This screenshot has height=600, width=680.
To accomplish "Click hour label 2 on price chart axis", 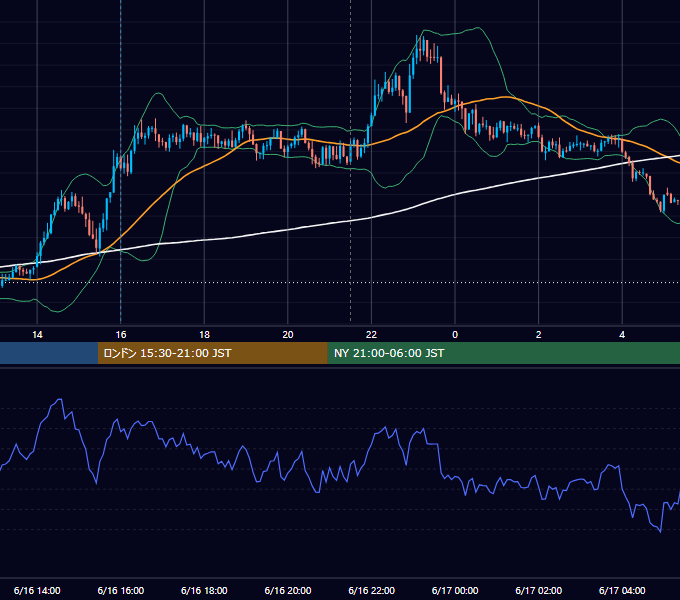I will (539, 335).
